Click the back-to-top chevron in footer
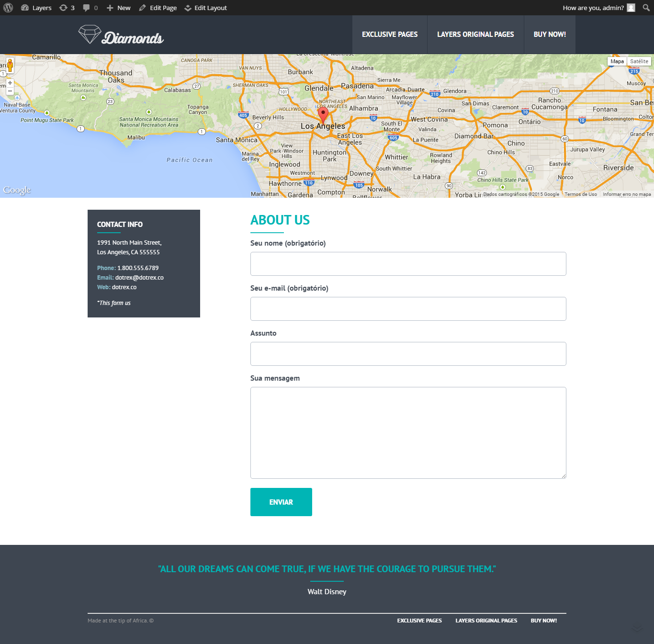 click(x=637, y=628)
